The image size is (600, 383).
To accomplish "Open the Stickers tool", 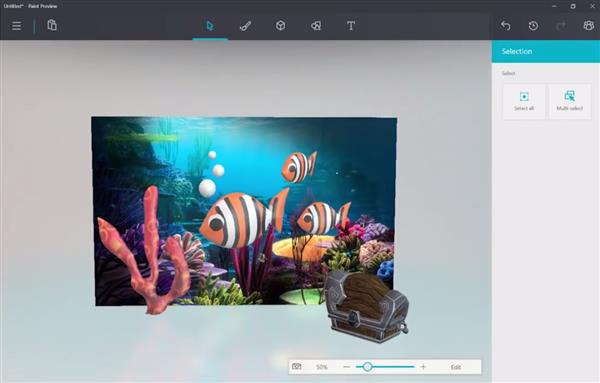I will 316,26.
